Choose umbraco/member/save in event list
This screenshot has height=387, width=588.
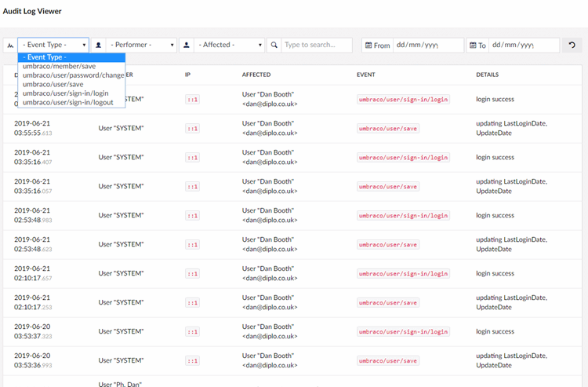point(71,66)
